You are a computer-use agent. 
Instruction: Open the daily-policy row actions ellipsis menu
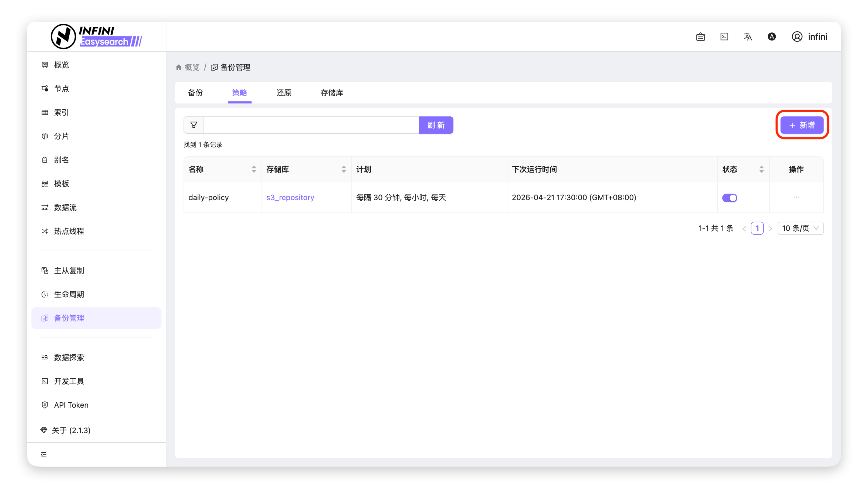click(796, 197)
